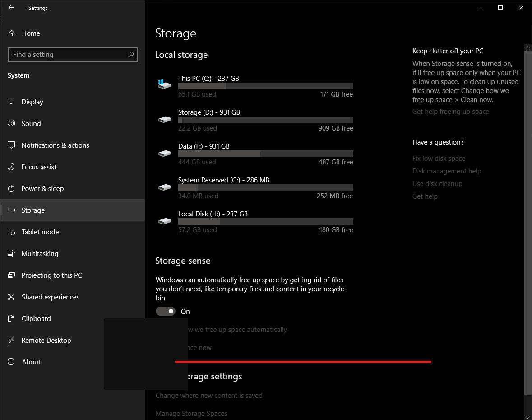Image resolution: width=532 pixels, height=420 pixels.
Task: Open Focus assist settings
Action: point(72,167)
